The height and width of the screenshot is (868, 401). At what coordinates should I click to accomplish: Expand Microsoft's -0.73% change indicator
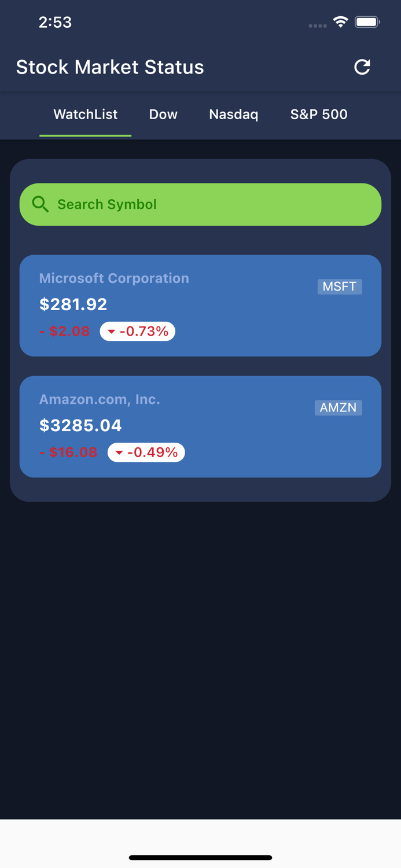click(138, 331)
